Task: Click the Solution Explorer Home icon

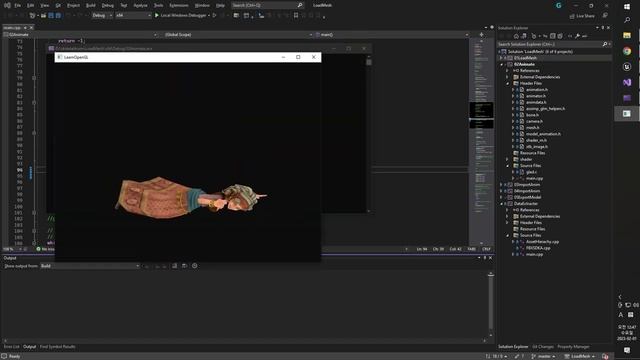Action: tap(516, 36)
